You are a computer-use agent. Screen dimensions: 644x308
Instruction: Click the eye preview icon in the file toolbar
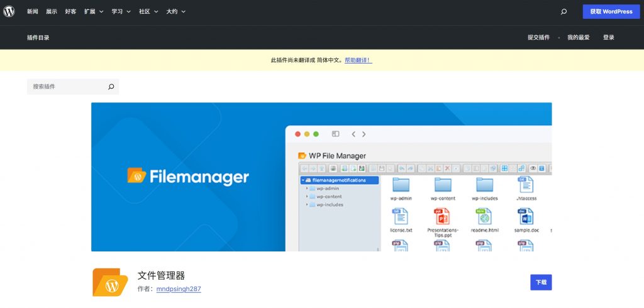click(x=533, y=168)
